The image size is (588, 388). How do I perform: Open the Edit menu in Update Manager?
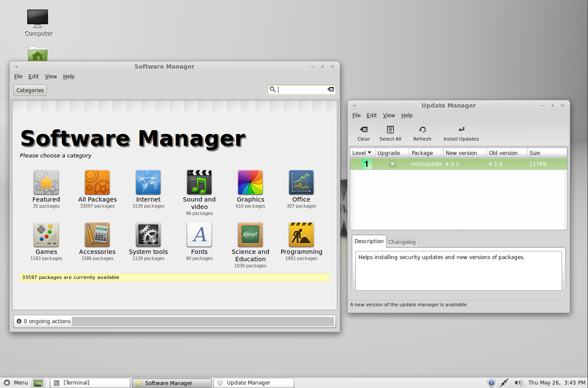pyautogui.click(x=372, y=115)
